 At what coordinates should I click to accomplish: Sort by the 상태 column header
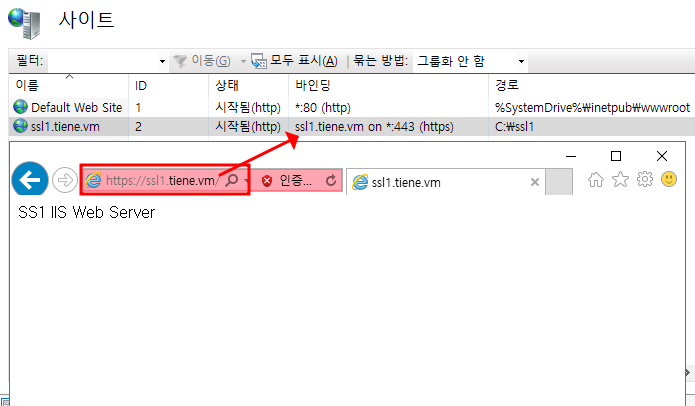(x=248, y=85)
